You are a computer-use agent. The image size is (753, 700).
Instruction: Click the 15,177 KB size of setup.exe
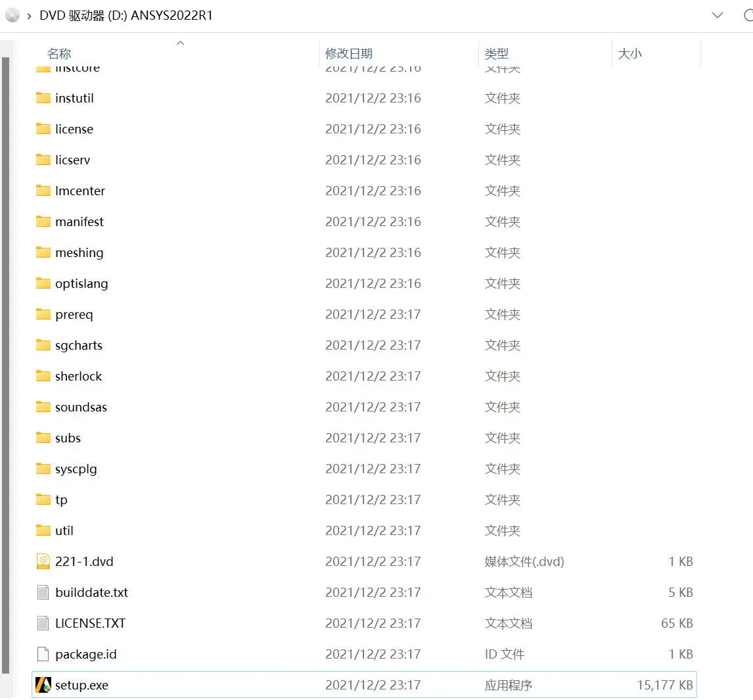pyautogui.click(x=665, y=685)
